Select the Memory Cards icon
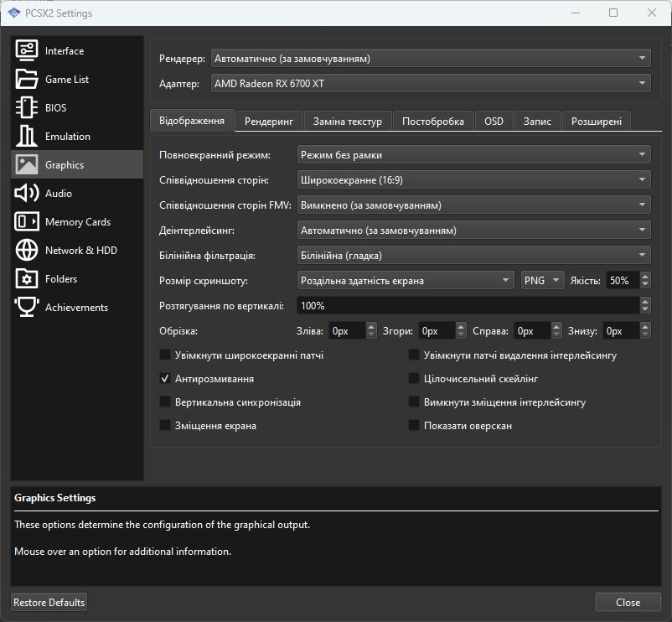672x622 pixels. [27, 221]
